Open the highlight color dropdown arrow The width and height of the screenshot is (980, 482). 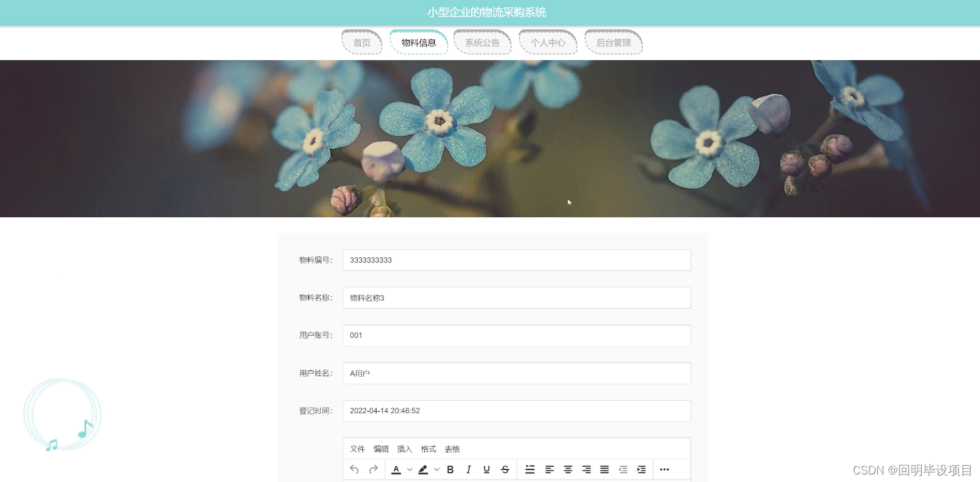pyautogui.click(x=436, y=469)
